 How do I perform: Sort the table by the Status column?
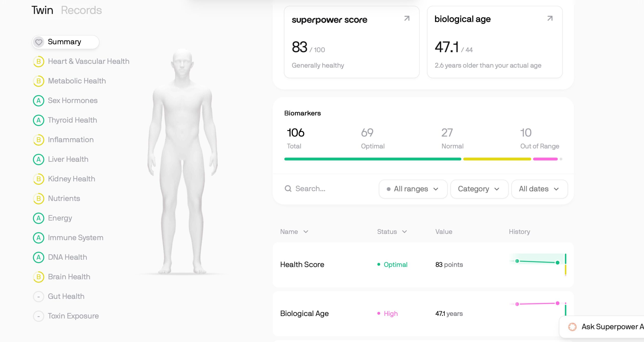tap(391, 232)
